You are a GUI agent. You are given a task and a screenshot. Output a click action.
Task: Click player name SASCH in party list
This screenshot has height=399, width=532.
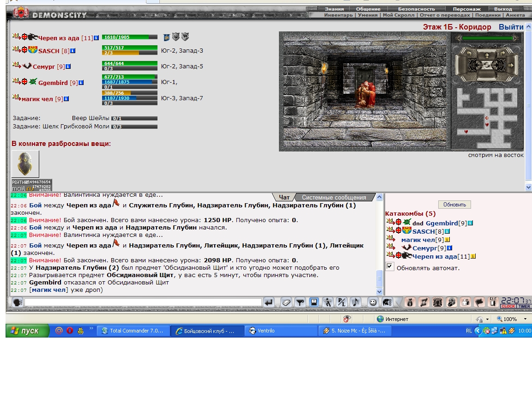(x=49, y=51)
